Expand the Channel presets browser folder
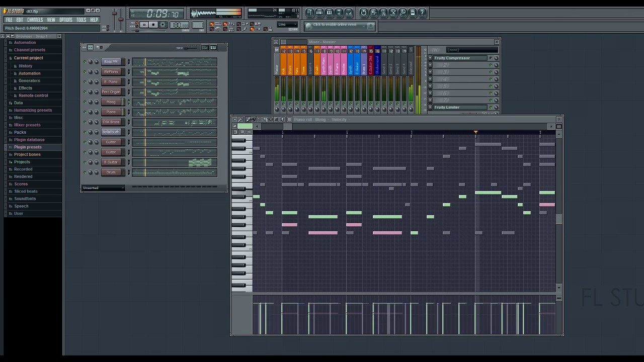Viewport: 644px width, 362px height. (29, 50)
